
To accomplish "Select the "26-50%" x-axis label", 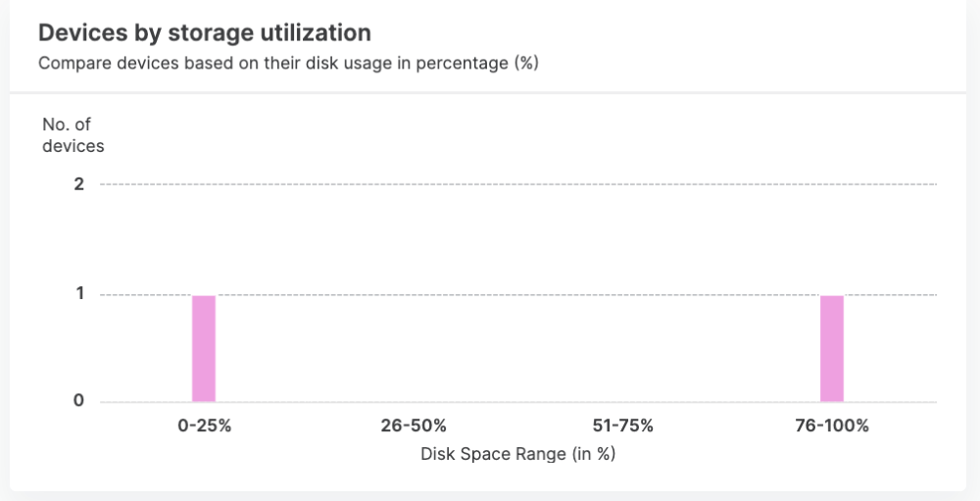I will point(414,426).
